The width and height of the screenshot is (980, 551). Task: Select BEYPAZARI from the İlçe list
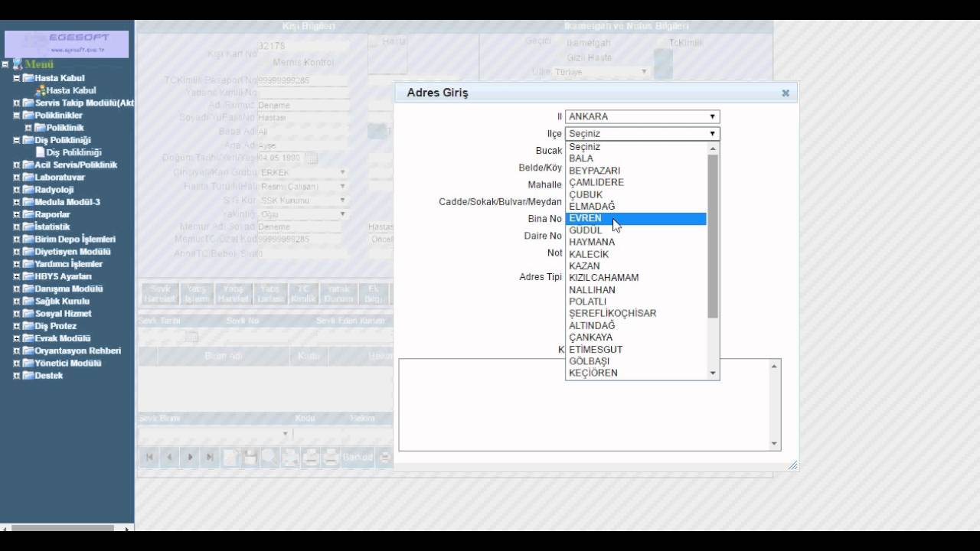[x=635, y=171]
